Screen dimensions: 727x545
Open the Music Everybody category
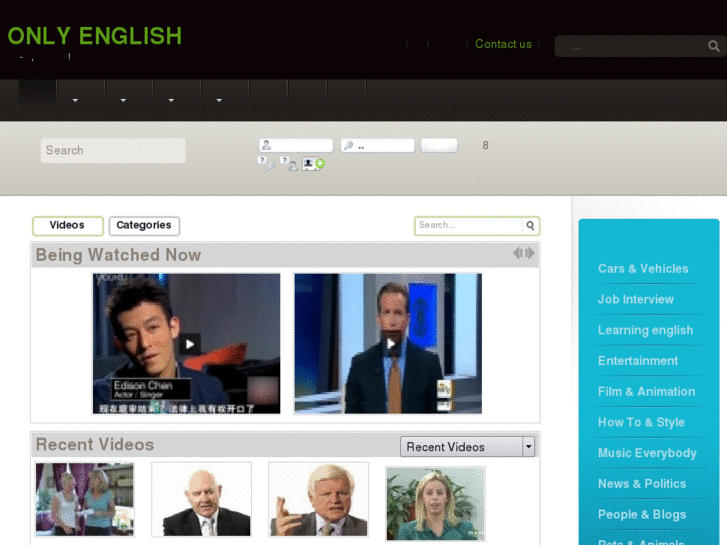(647, 453)
